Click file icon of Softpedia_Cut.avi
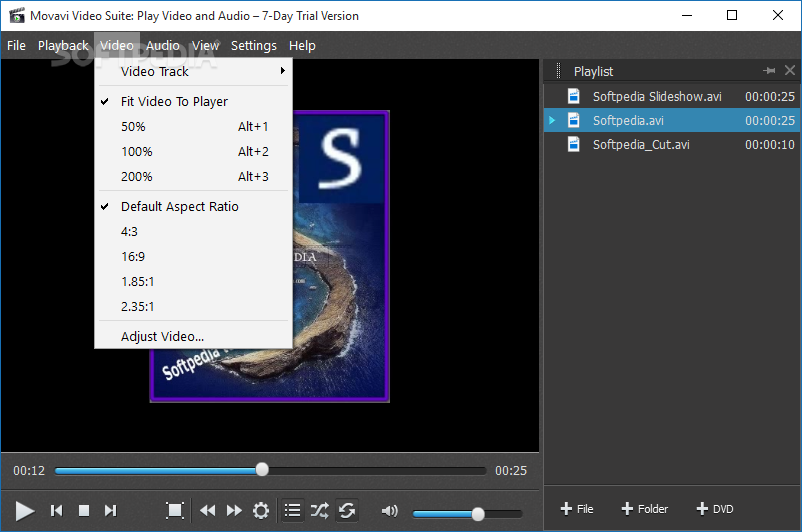Viewport: 802px width, 532px height. pyautogui.click(x=574, y=144)
